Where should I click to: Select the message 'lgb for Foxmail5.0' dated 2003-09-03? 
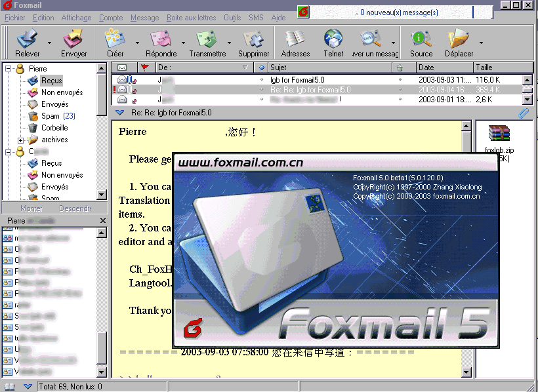tap(317, 80)
